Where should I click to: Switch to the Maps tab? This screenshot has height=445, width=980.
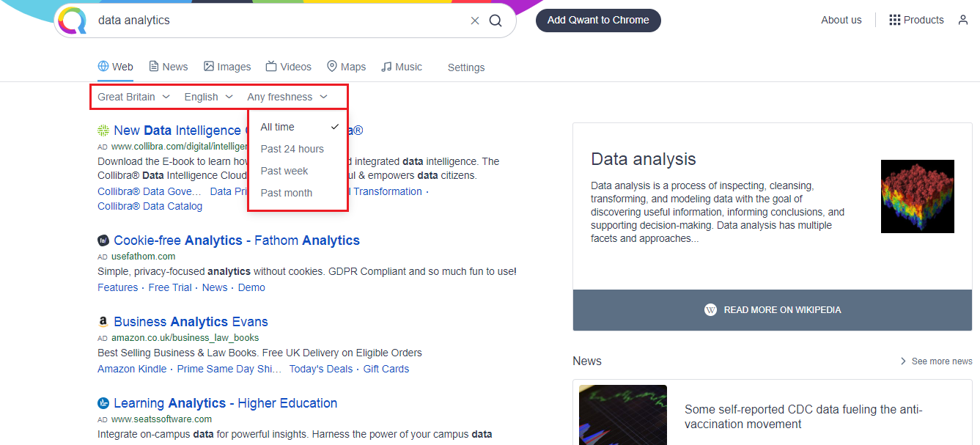click(346, 67)
